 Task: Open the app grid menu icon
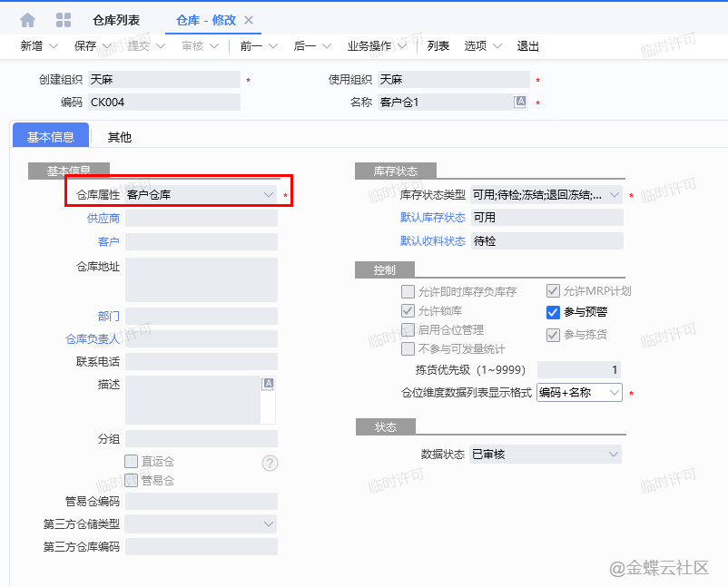click(x=64, y=20)
